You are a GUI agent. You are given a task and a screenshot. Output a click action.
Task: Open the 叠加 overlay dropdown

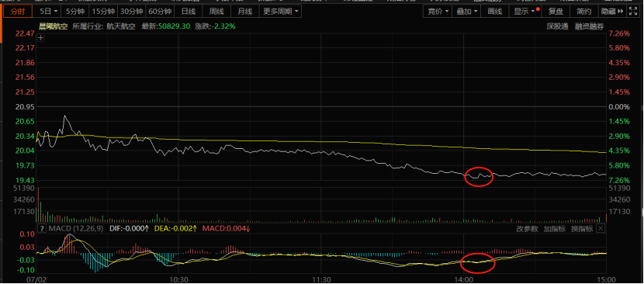coord(466,12)
